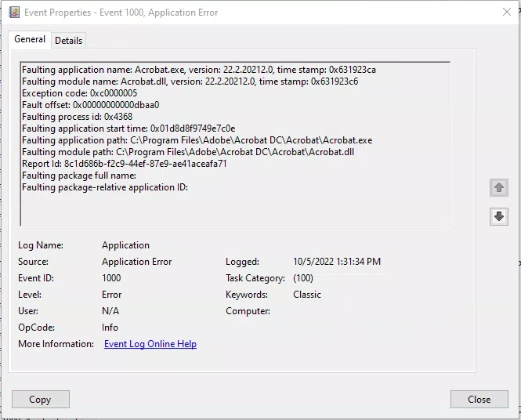Click the Logged date '10/5/2022 1:31:34 PM'
This screenshot has height=420, width=521.
pos(337,262)
